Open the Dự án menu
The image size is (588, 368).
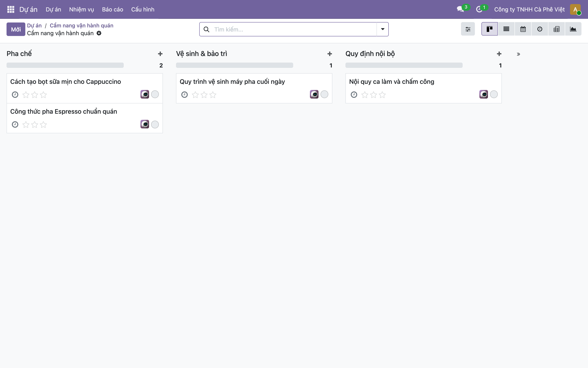(53, 9)
